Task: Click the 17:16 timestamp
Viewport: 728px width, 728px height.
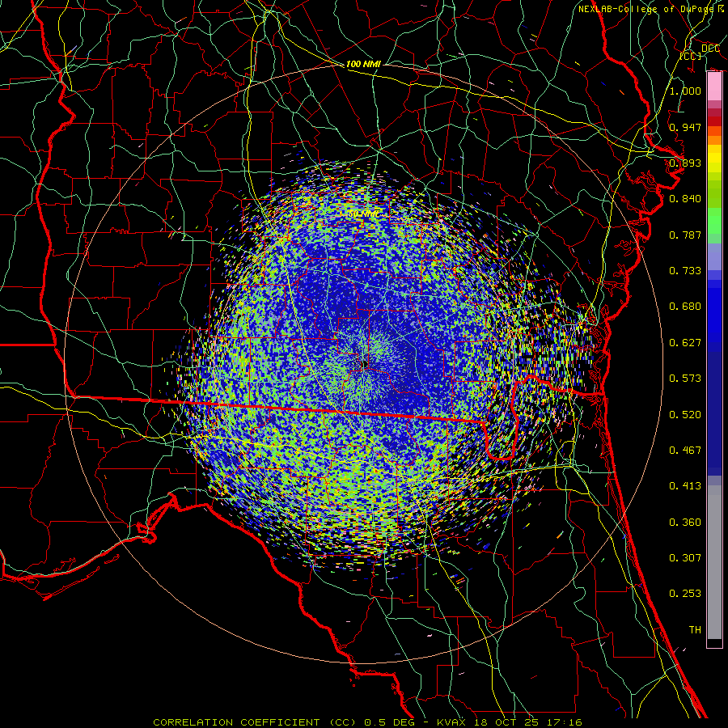Action: [x=566, y=722]
